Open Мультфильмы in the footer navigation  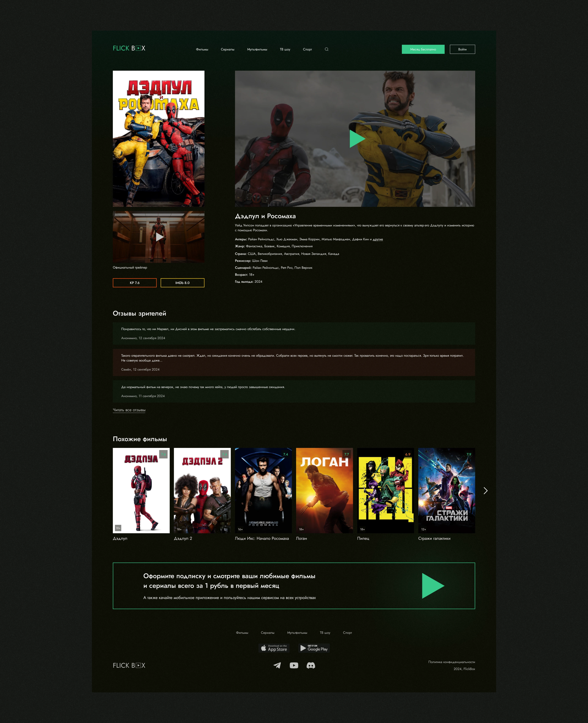[297, 633]
